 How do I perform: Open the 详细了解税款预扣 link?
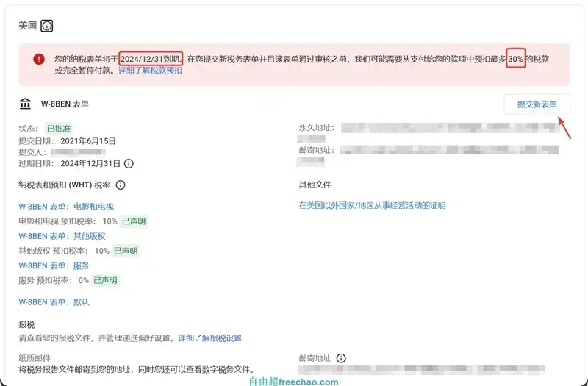(151, 70)
